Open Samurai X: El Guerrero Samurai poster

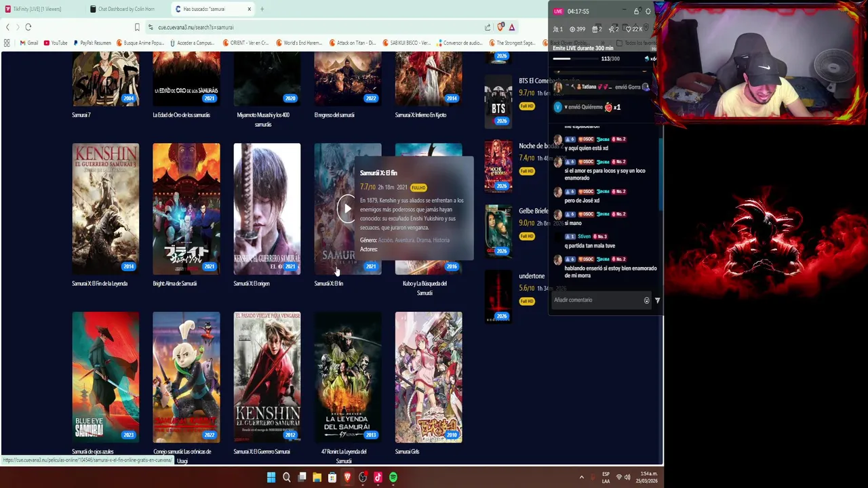pyautogui.click(x=267, y=377)
